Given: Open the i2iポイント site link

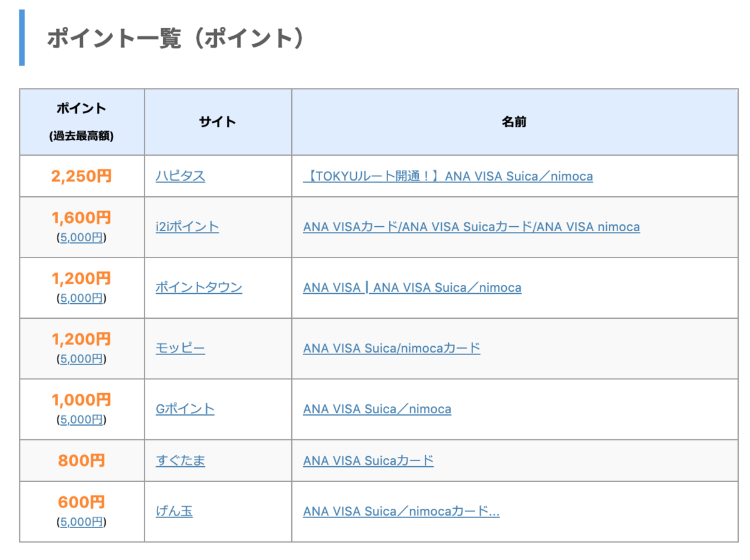Looking at the screenshot, I should click(187, 227).
